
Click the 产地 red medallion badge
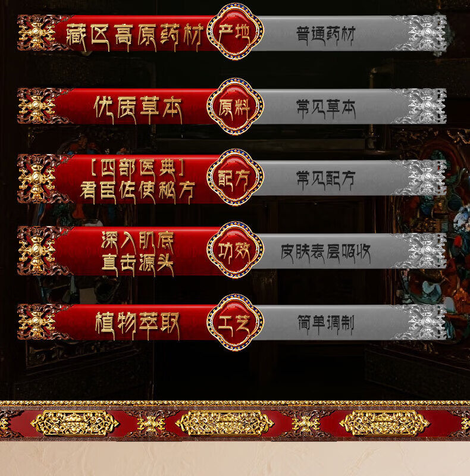point(234,32)
